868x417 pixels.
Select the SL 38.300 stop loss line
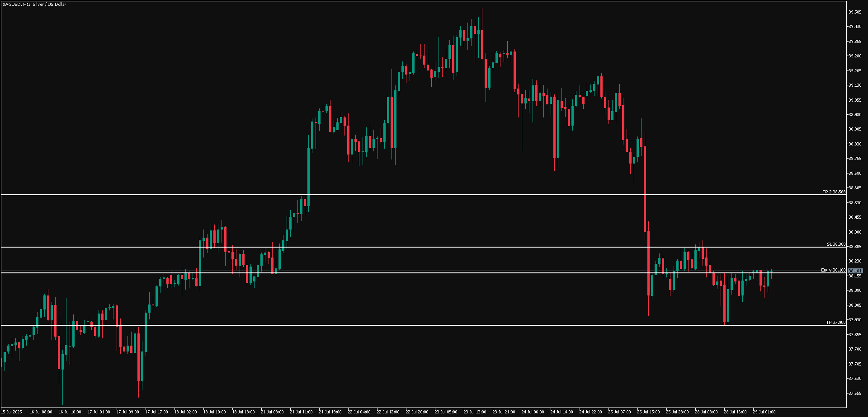click(407, 247)
